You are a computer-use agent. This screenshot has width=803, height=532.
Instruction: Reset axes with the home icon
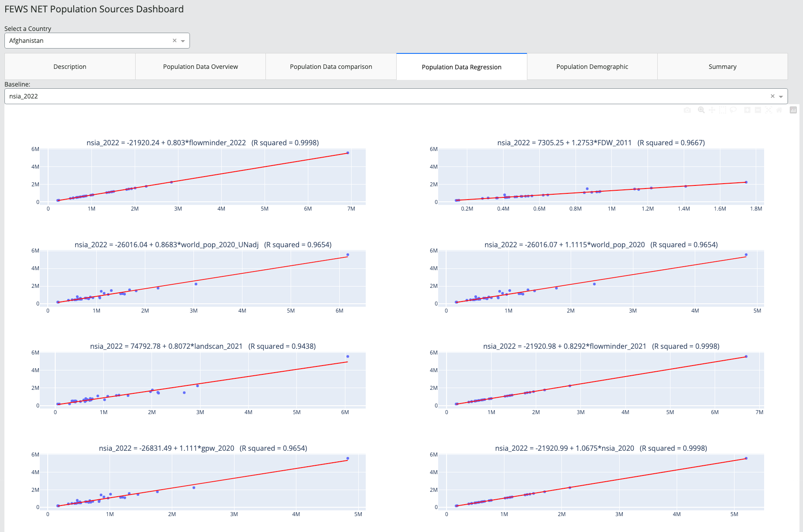coord(779,110)
